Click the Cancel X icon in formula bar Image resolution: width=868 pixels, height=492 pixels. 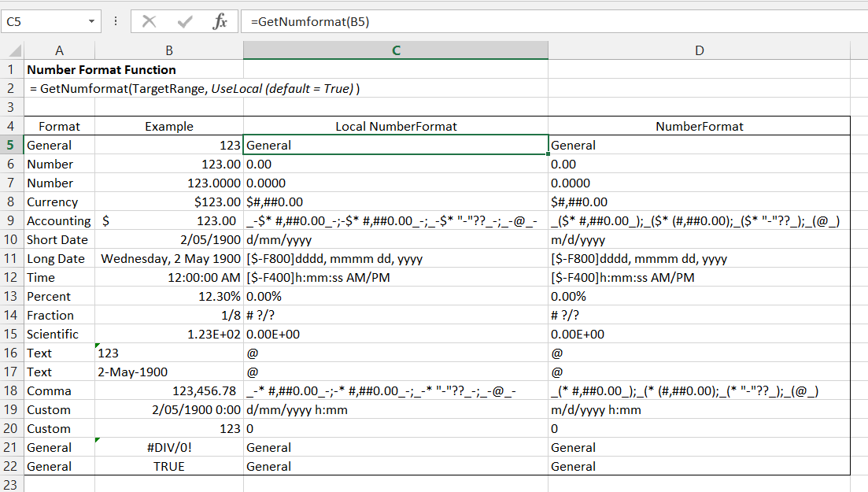tap(149, 22)
